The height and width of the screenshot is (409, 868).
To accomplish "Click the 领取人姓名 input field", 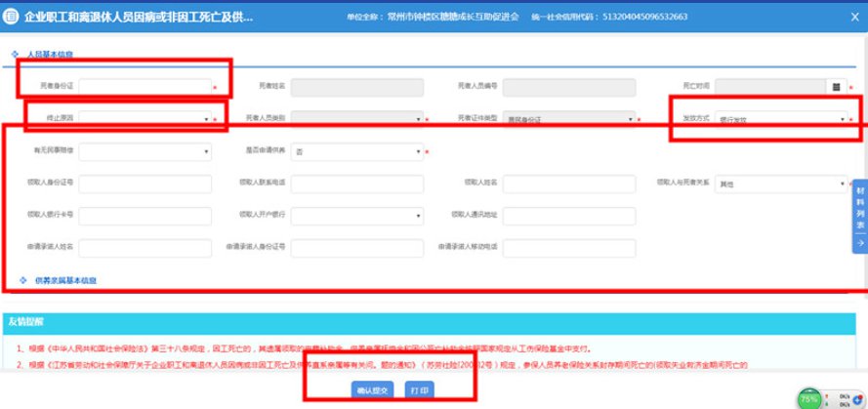I will point(569,184).
